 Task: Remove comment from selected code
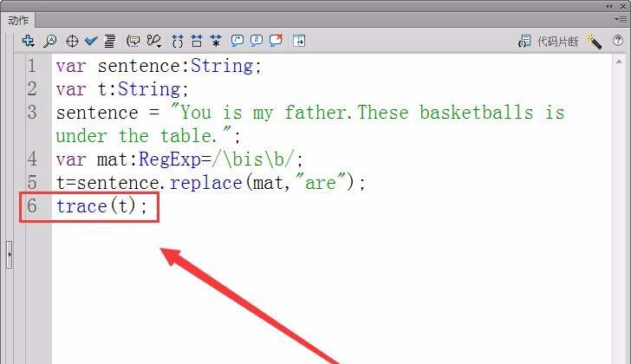point(276,40)
